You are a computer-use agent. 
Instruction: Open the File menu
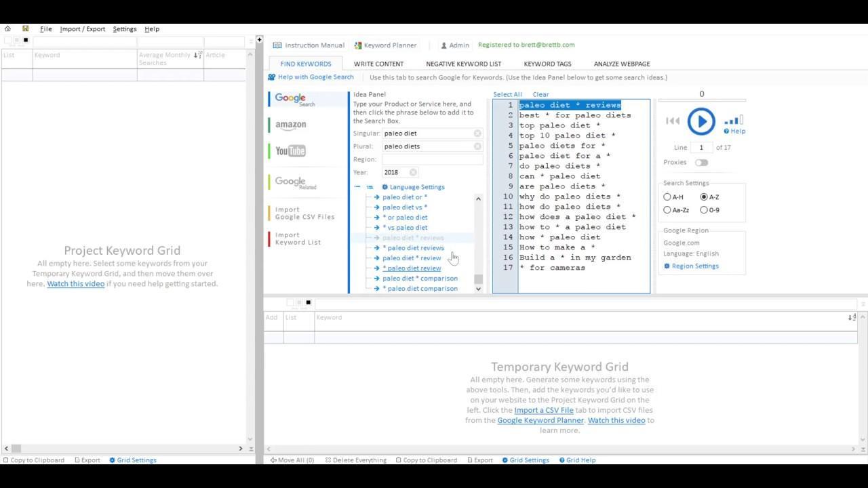coord(45,29)
